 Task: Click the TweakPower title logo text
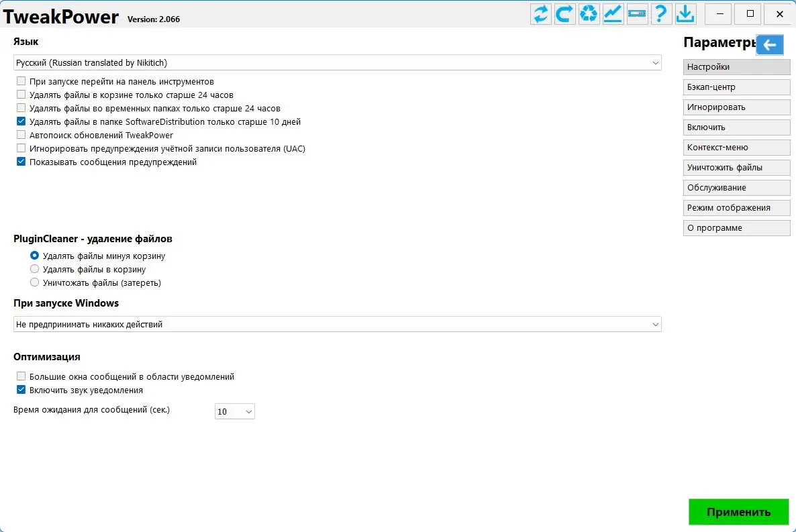coord(61,17)
